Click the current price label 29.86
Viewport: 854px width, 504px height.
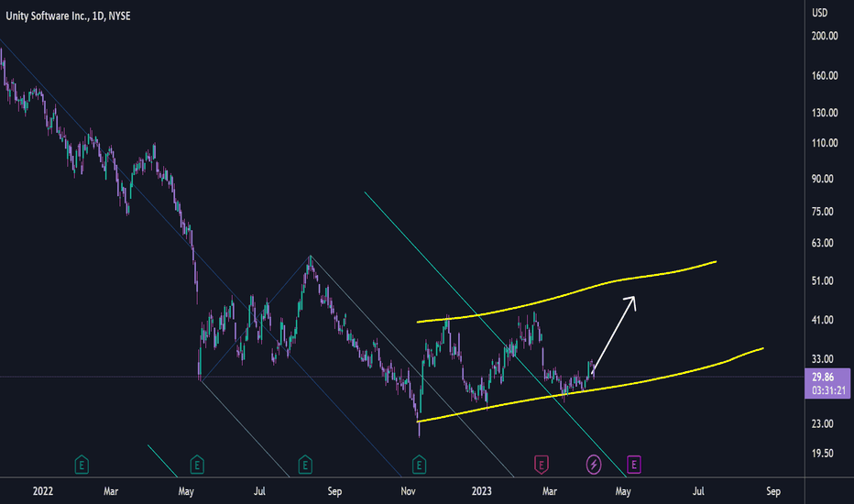823,377
